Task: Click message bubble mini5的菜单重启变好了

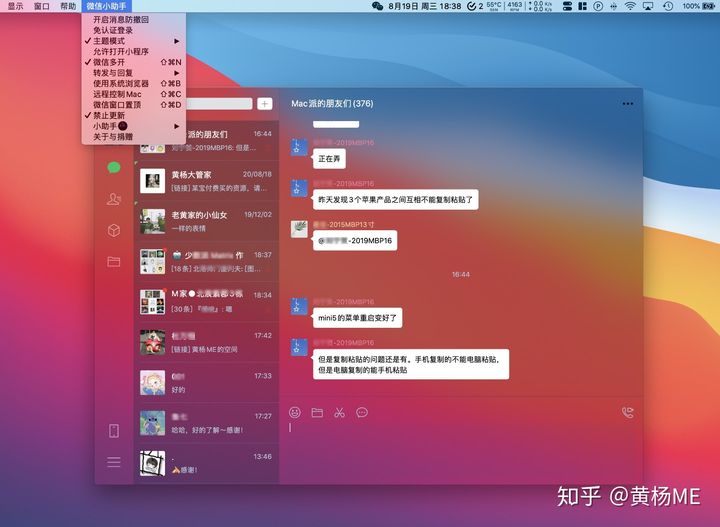Action: (357, 318)
